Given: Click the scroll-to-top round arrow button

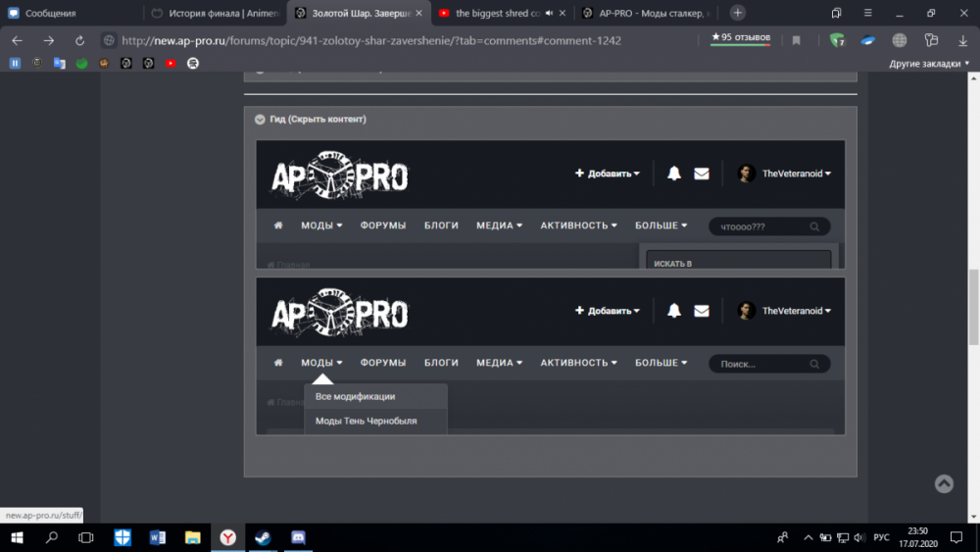Looking at the screenshot, I should click(944, 483).
